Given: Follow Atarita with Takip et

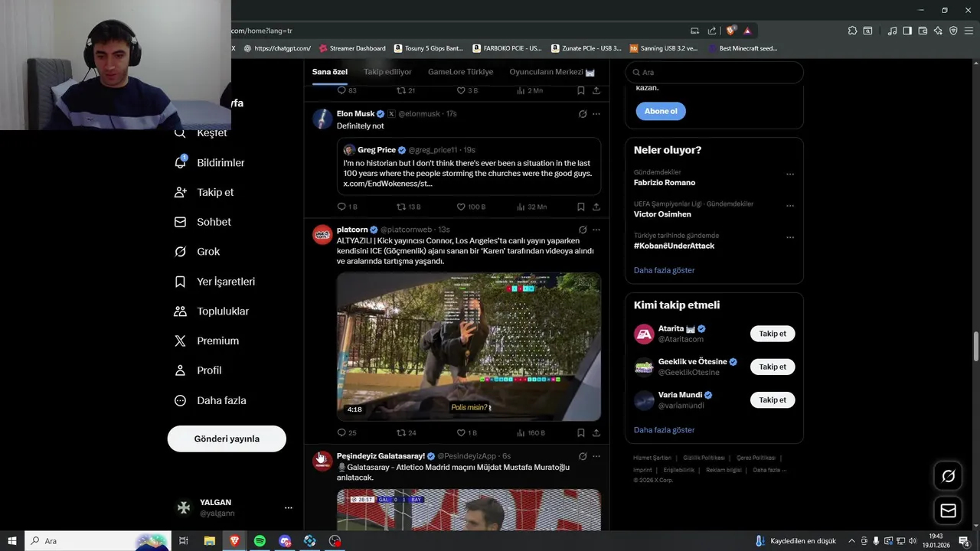Looking at the screenshot, I should tap(773, 334).
